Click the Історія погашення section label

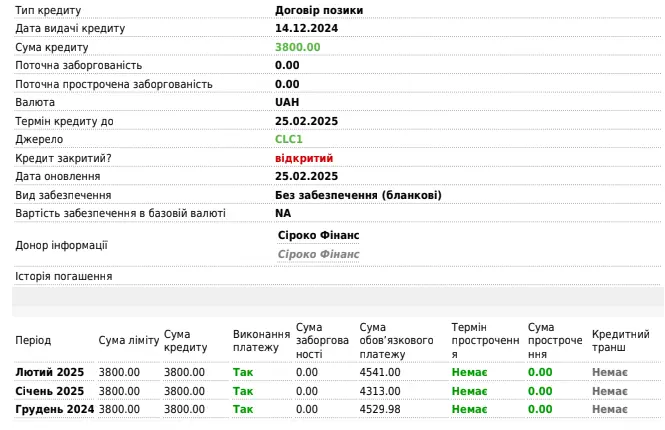63,276
